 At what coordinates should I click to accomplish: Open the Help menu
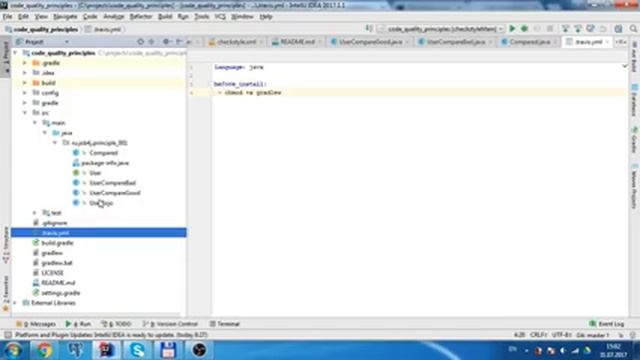click(x=266, y=17)
